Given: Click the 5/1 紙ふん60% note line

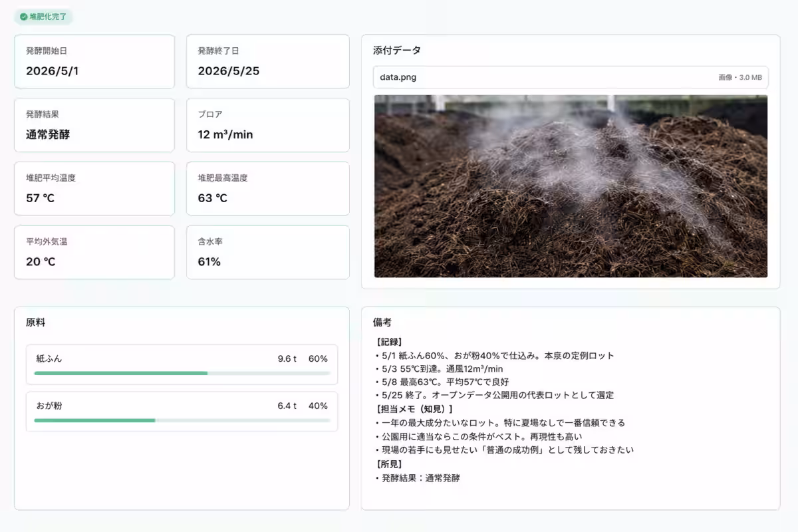Looking at the screenshot, I should pyautogui.click(x=494, y=356).
